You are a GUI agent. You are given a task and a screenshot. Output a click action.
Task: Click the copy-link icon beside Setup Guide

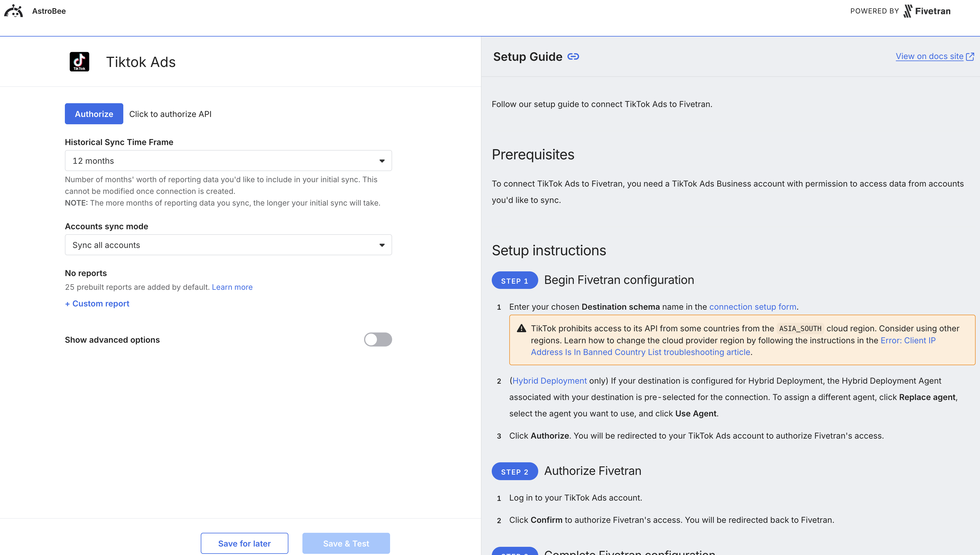(x=573, y=56)
